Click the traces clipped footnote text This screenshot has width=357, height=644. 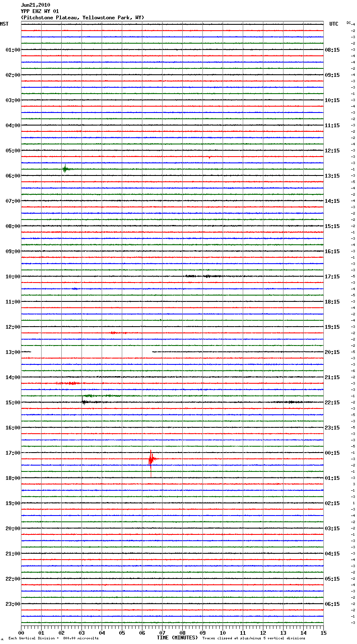click(254, 638)
